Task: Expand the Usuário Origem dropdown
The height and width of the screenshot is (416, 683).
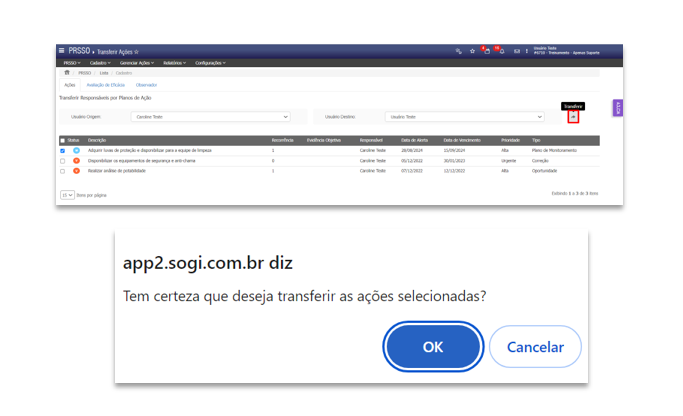Action: click(x=212, y=117)
